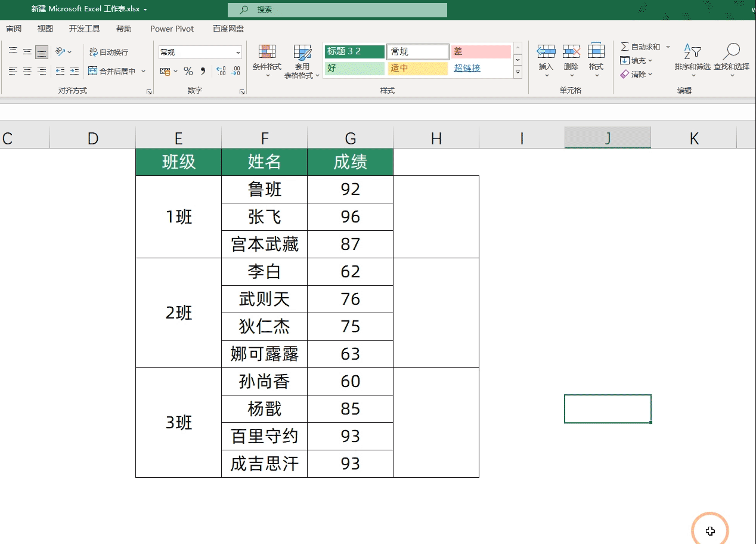Open the 填充 (Fill) dropdown

click(625, 60)
